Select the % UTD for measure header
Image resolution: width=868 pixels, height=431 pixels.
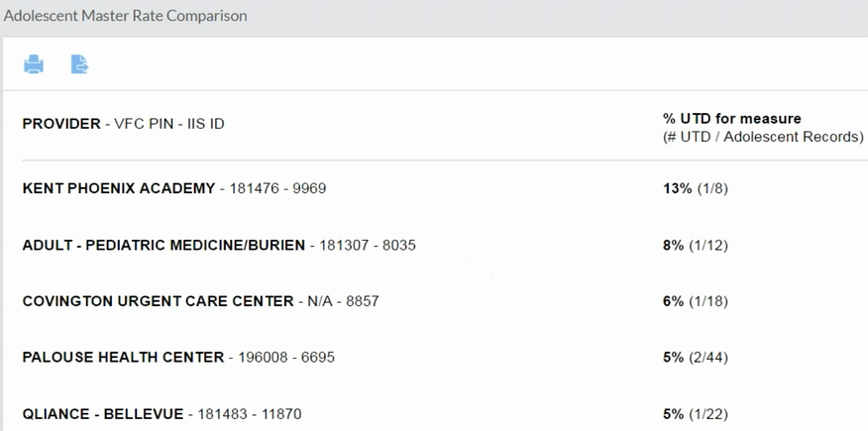731,118
